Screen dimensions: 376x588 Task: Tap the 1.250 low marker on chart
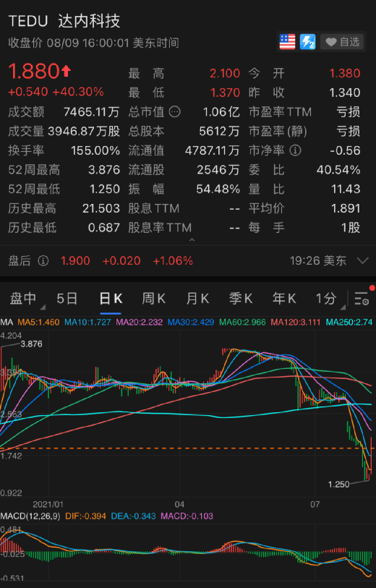(x=338, y=485)
